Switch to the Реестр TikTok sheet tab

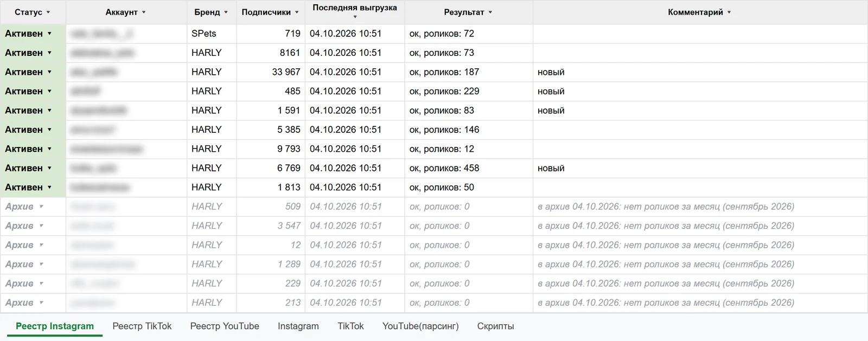(142, 326)
